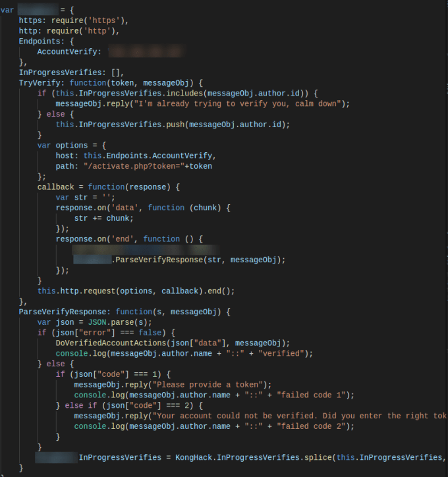Image resolution: width=448 pixels, height=477 pixels.
Task: Click the "var json = JSON.parse(s);" line
Action: click(95, 322)
